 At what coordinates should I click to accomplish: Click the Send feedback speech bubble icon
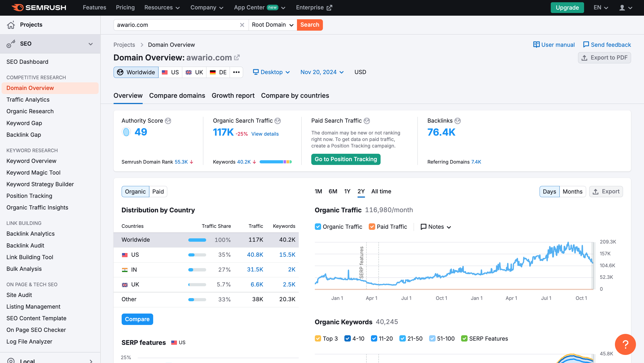[586, 45]
